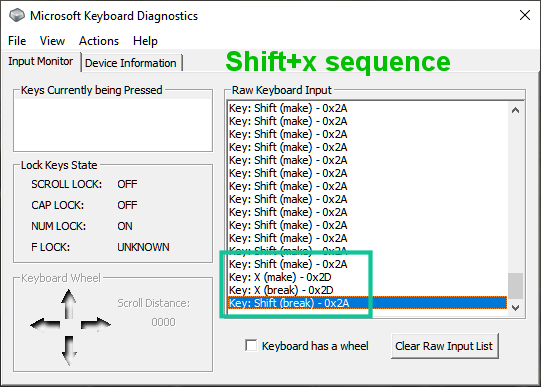Click the raw input list scroll down arrow
Screen dimensions: 541x387
515,308
